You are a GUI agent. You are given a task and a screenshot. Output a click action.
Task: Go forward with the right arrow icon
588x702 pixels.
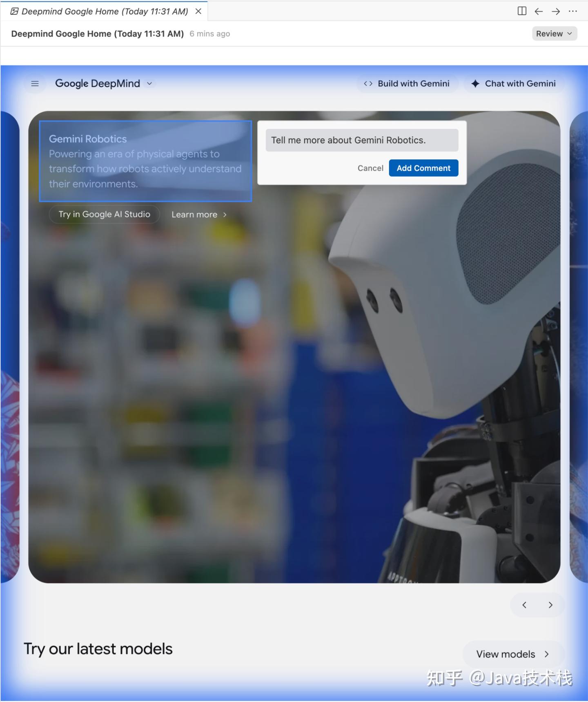556,11
